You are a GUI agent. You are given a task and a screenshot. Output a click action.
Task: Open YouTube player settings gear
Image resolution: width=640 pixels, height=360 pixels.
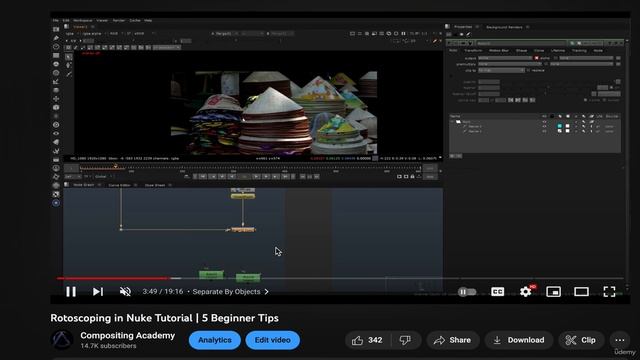(x=526, y=291)
